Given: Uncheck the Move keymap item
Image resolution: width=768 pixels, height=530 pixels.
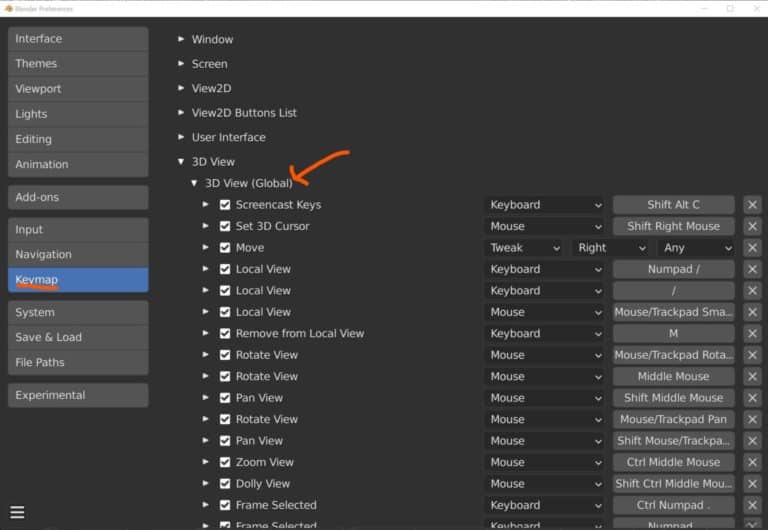Looking at the screenshot, I should coord(225,248).
